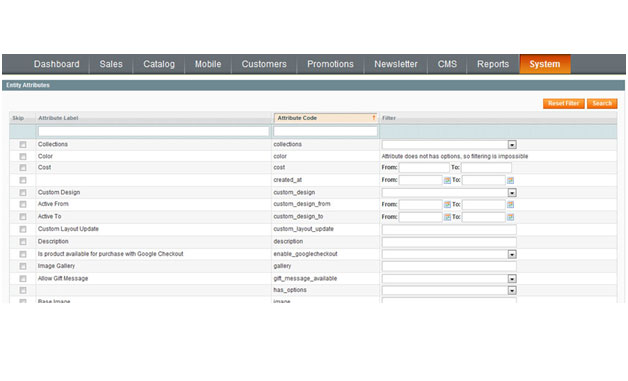Open the Mobile menu
This screenshot has width=628, height=381.
[x=208, y=64]
